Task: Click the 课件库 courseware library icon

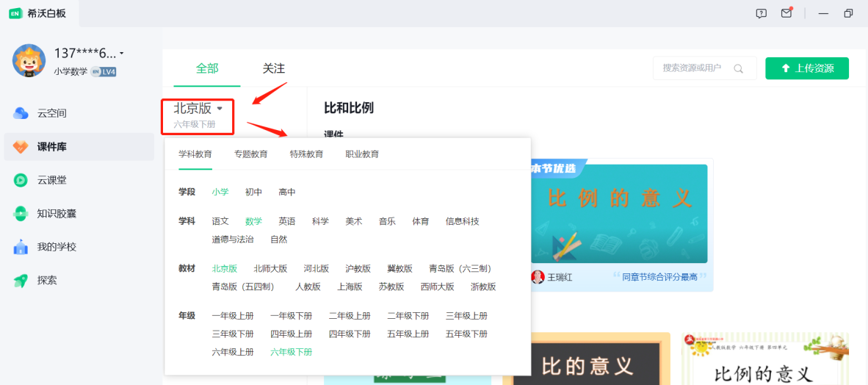Action: click(x=21, y=147)
